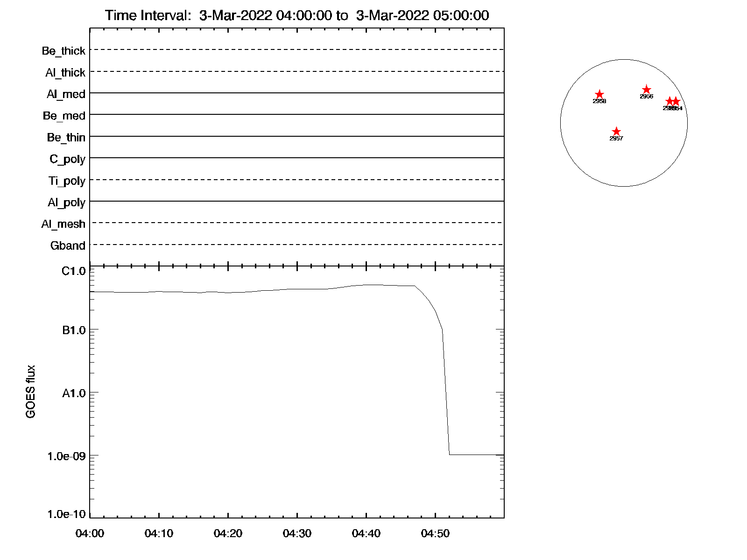
Task: Click the Ti_poly filter label
Action: pyautogui.click(x=67, y=181)
